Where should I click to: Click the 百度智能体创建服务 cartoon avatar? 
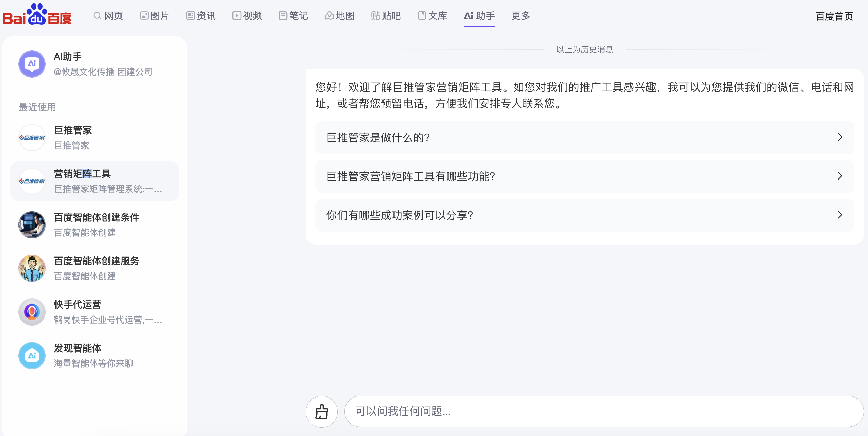[x=32, y=268]
